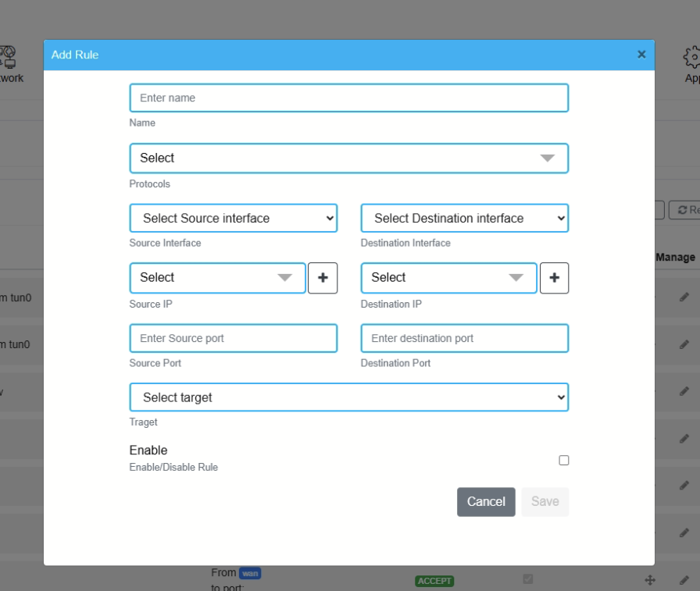700x591 pixels.
Task: Focus the Enter name input field
Action: tap(348, 98)
